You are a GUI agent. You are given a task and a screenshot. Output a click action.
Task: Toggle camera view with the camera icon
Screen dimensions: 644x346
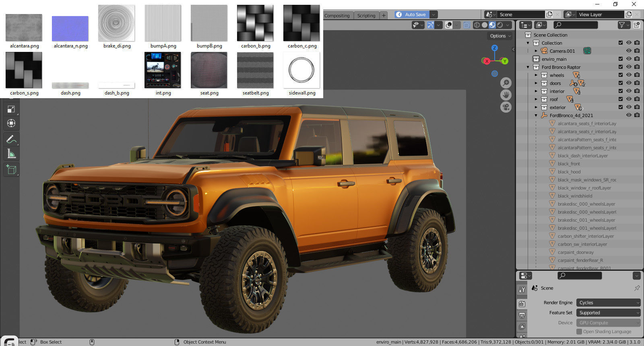506,107
